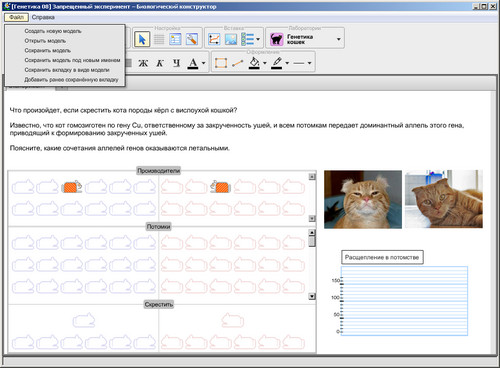Open the Справка menu
This screenshot has width=500, height=368.
click(43, 17)
